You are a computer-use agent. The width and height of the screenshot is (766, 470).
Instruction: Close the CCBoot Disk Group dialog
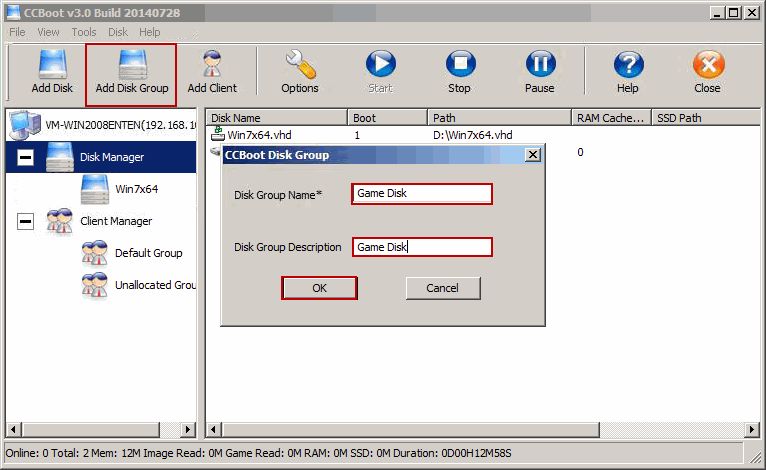point(532,155)
